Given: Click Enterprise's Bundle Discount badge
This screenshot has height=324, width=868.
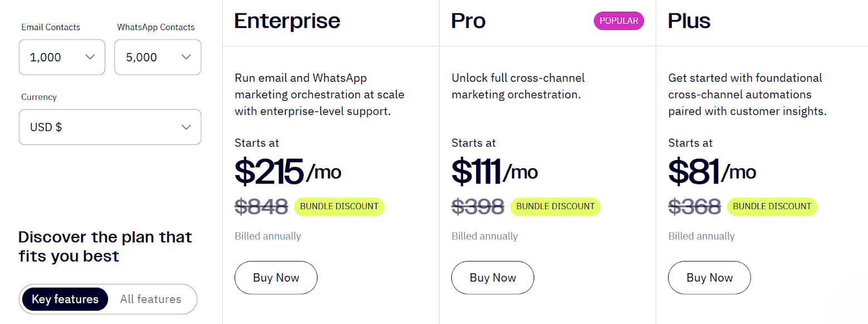Looking at the screenshot, I should 339,206.
